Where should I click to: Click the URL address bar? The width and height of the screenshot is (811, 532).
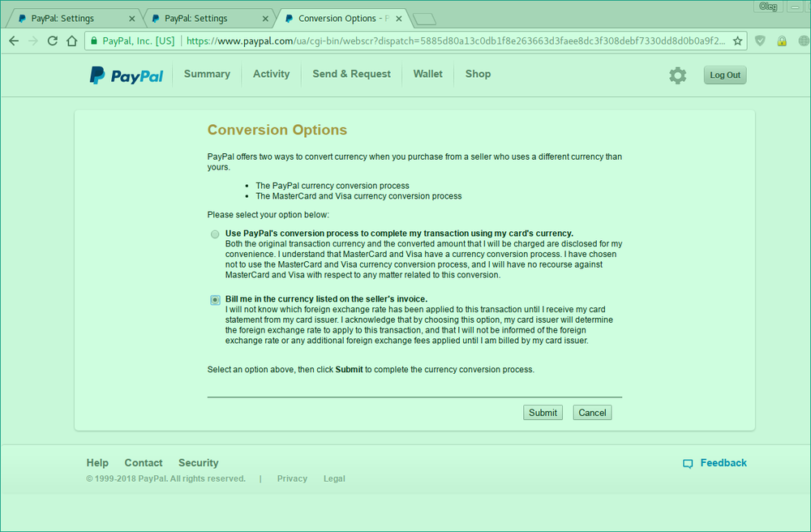click(x=454, y=41)
